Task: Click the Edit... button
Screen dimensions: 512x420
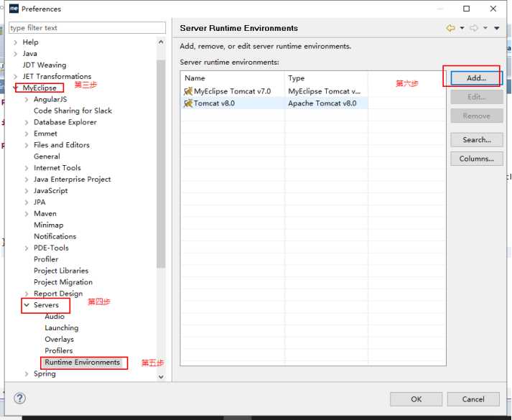Action: pos(476,97)
